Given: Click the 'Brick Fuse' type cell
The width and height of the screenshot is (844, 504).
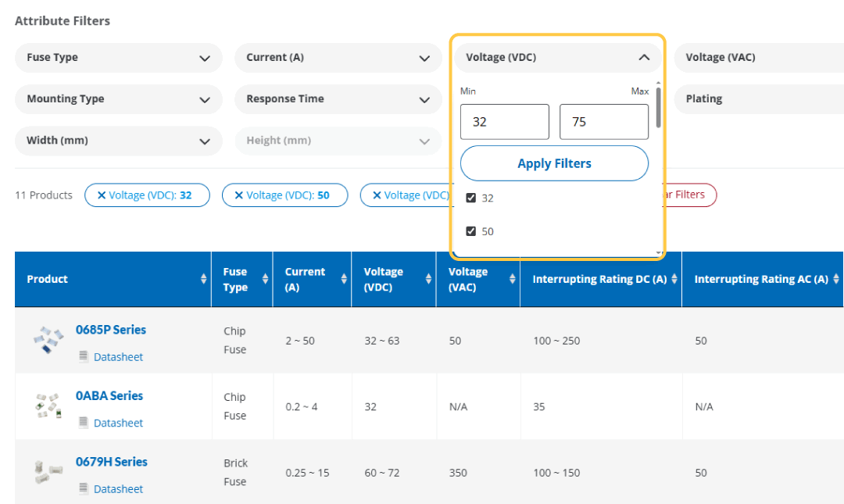Looking at the screenshot, I should click(236, 472).
